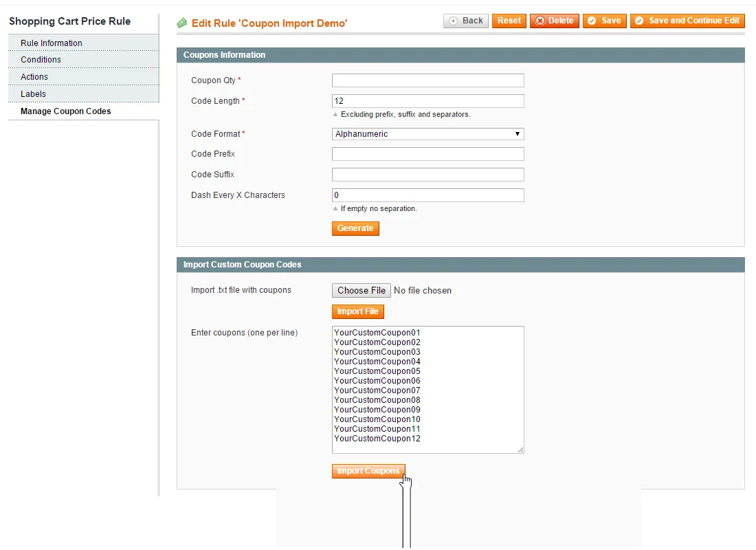The image size is (756, 550).
Task: Go to the Actions tab
Action: point(83,77)
